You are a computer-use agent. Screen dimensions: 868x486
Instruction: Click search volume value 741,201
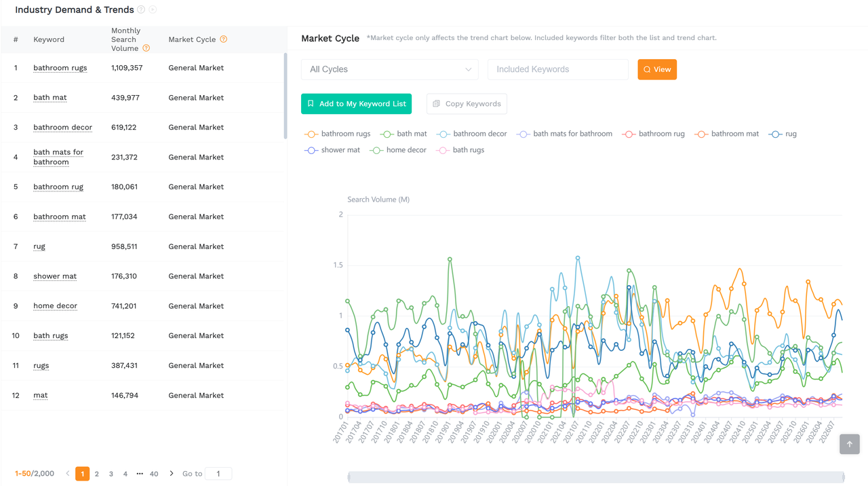pyautogui.click(x=124, y=306)
